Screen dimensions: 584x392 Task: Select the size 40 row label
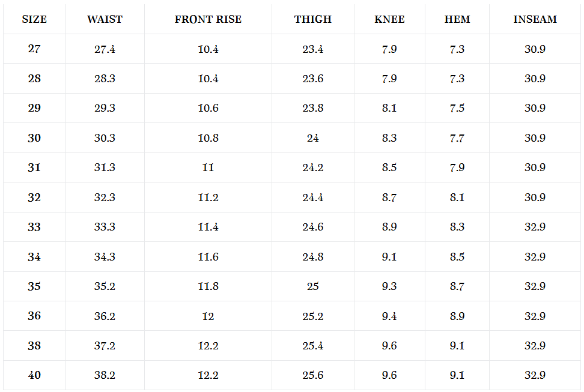tap(34, 375)
